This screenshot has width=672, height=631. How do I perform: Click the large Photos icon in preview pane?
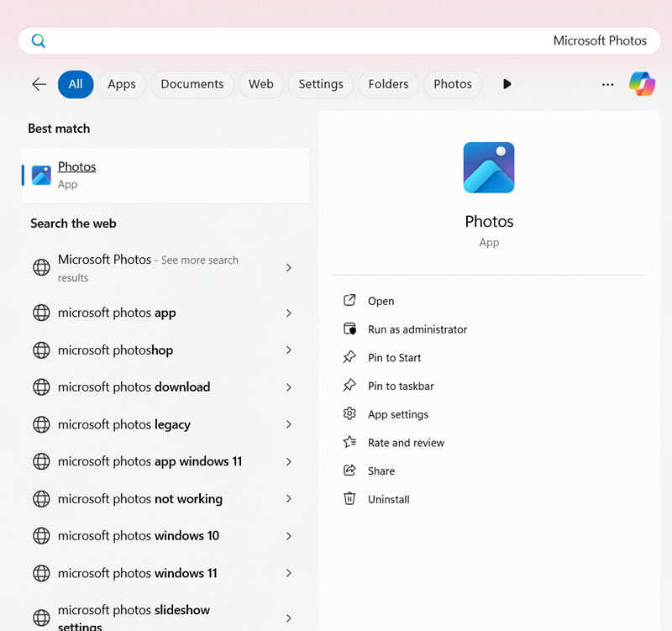point(489,167)
